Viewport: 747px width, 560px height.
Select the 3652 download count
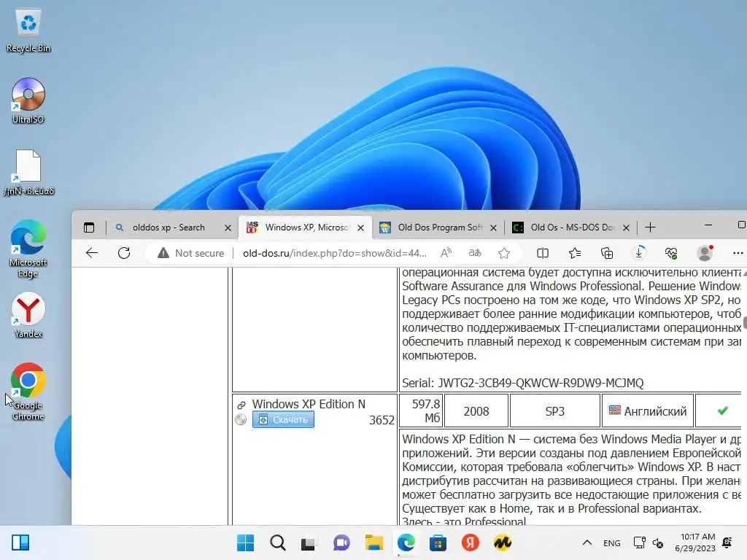[x=382, y=420]
